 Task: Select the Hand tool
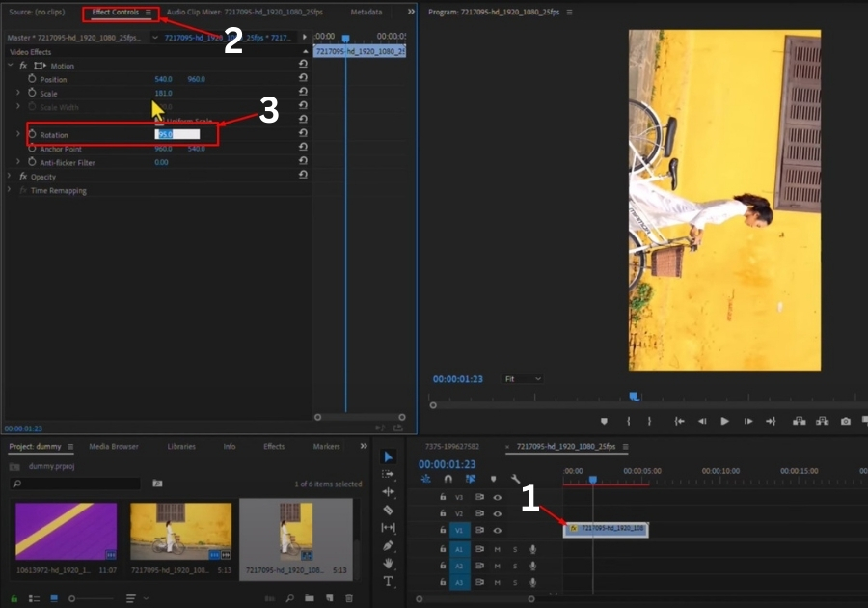(x=388, y=564)
